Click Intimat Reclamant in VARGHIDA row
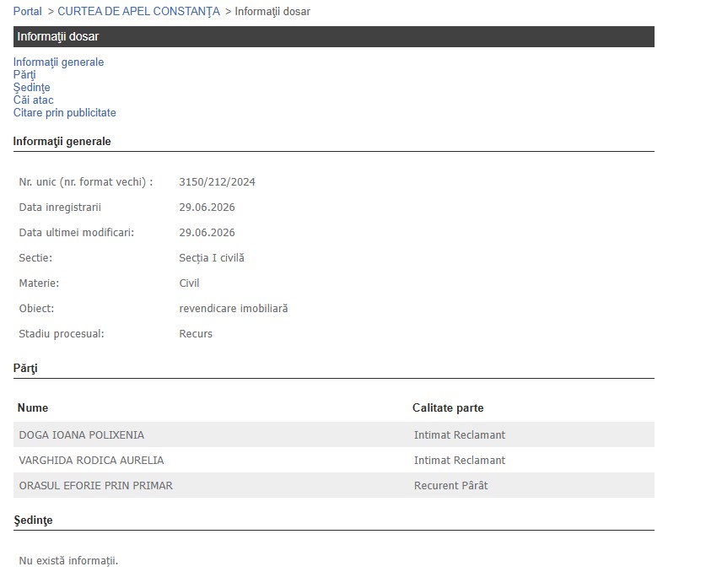This screenshot has height=588, width=706. 460,460
